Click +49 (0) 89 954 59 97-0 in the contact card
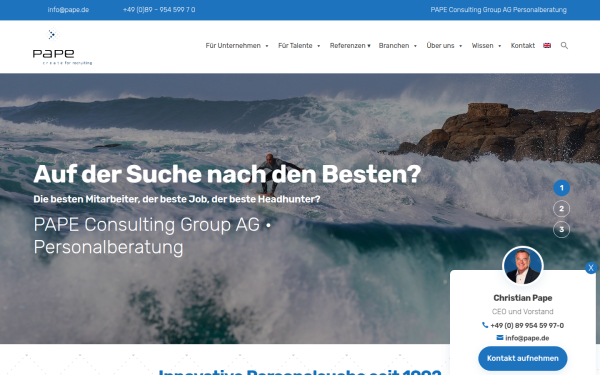The width and height of the screenshot is (600, 375). coord(527,325)
